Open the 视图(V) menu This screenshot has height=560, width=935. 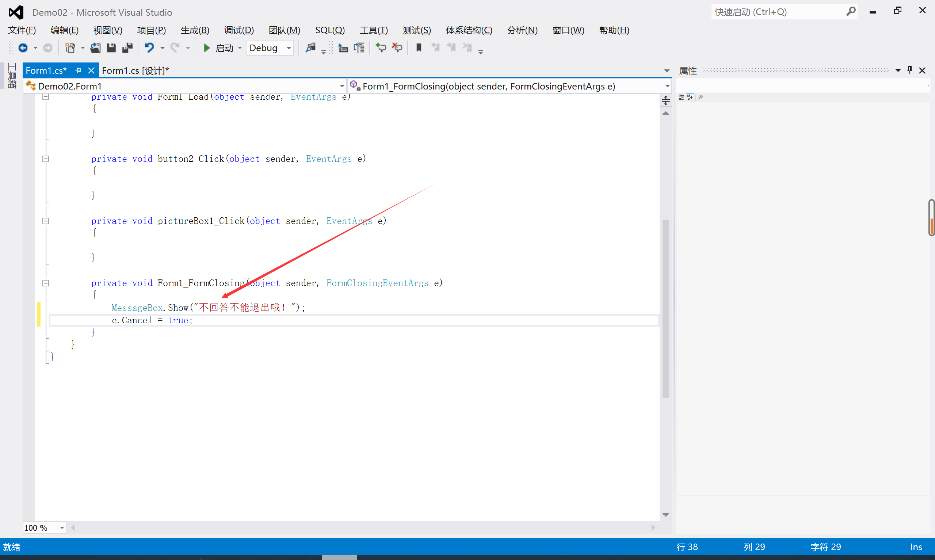tap(108, 30)
